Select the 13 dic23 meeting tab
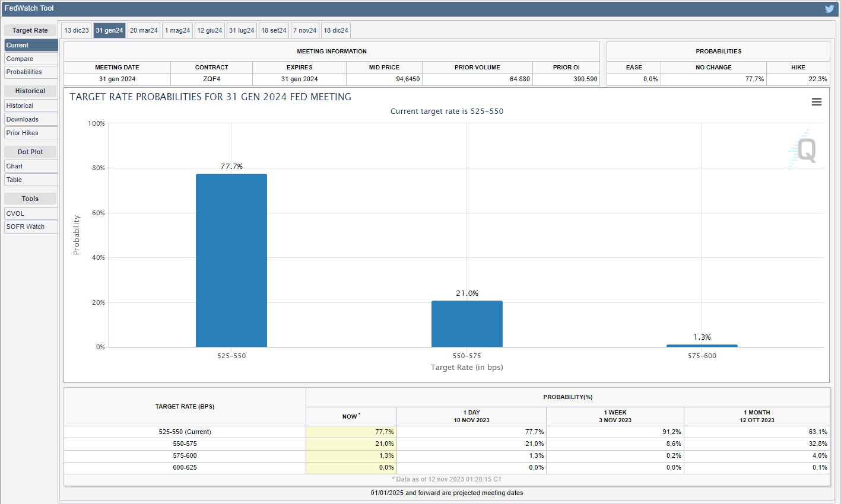Screen dimensions: 841x504 tap(77, 30)
